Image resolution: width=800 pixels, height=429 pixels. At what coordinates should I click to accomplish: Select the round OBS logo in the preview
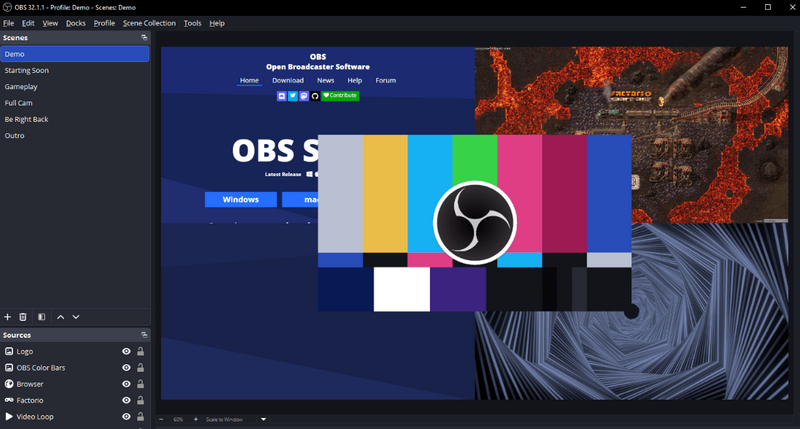tap(474, 223)
